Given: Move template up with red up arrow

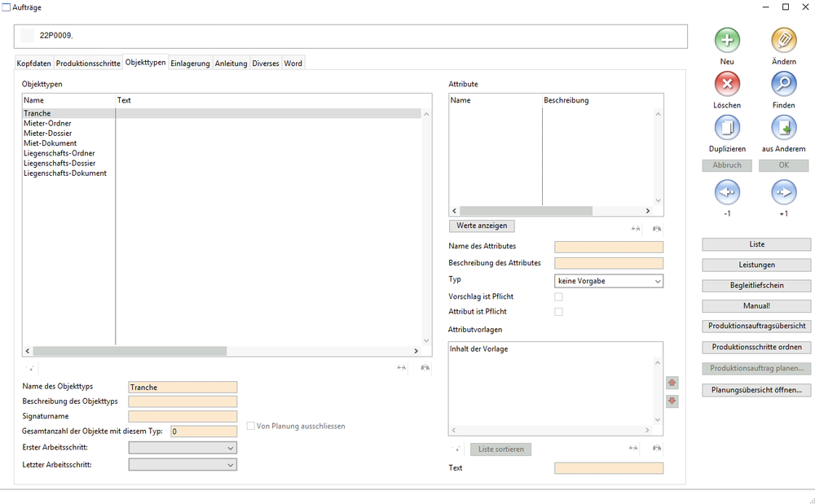Looking at the screenshot, I should pyautogui.click(x=672, y=383).
